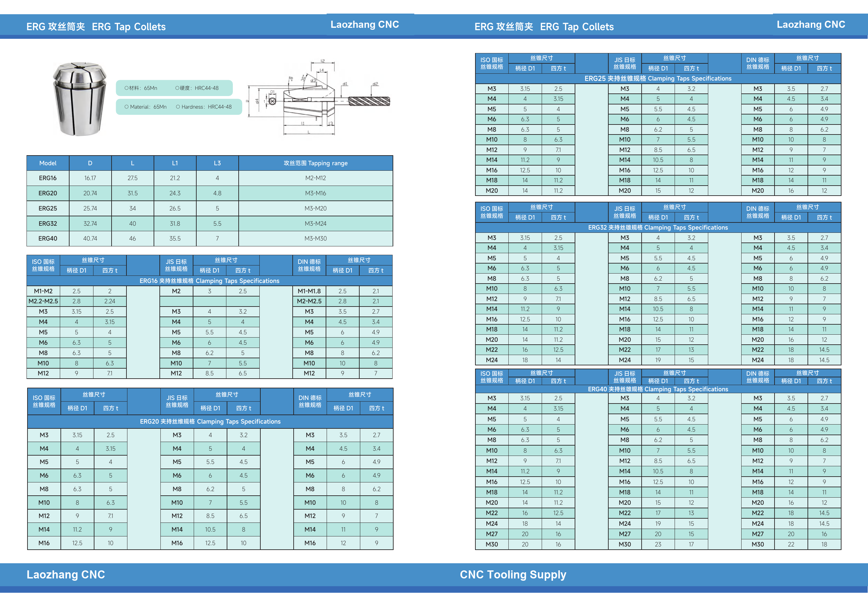Select the '24.3' L1 value for ERG20
Image resolution: width=868 pixels, height=593 pixels.
coord(175,193)
